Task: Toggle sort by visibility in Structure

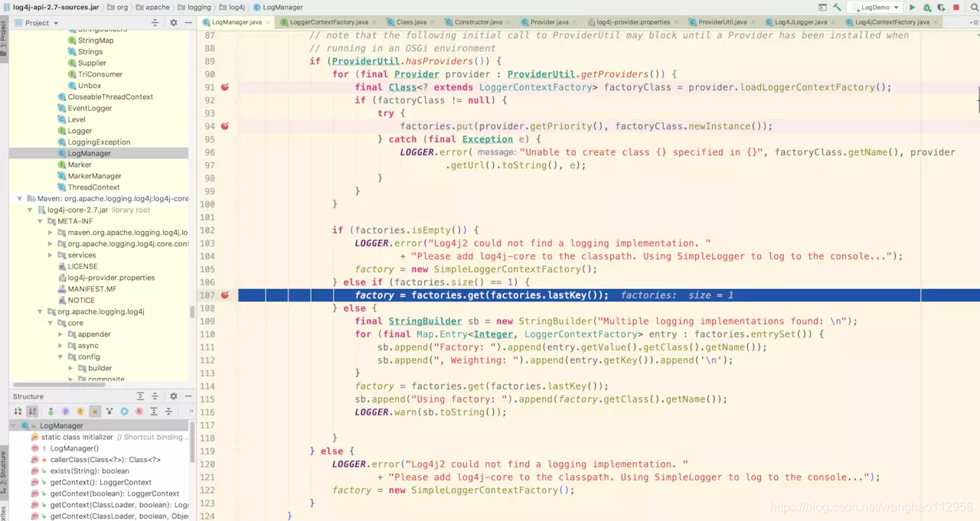Action: pyautogui.click(x=18, y=412)
